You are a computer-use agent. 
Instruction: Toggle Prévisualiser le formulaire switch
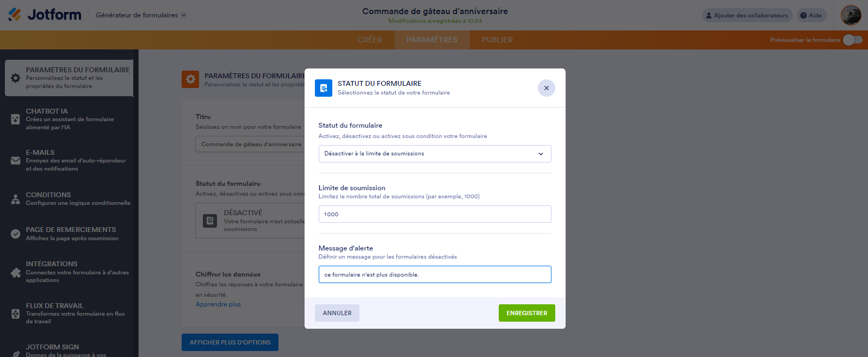coord(852,40)
